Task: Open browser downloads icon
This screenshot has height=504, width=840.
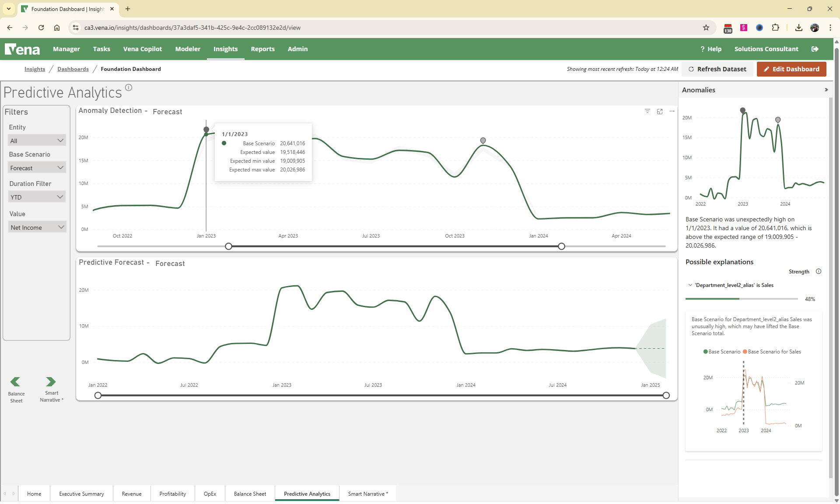Action: (799, 28)
